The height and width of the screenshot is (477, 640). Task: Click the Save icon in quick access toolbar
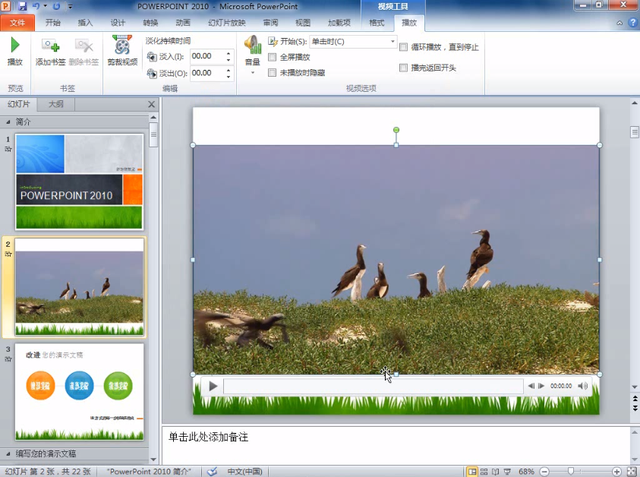[x=24, y=6]
